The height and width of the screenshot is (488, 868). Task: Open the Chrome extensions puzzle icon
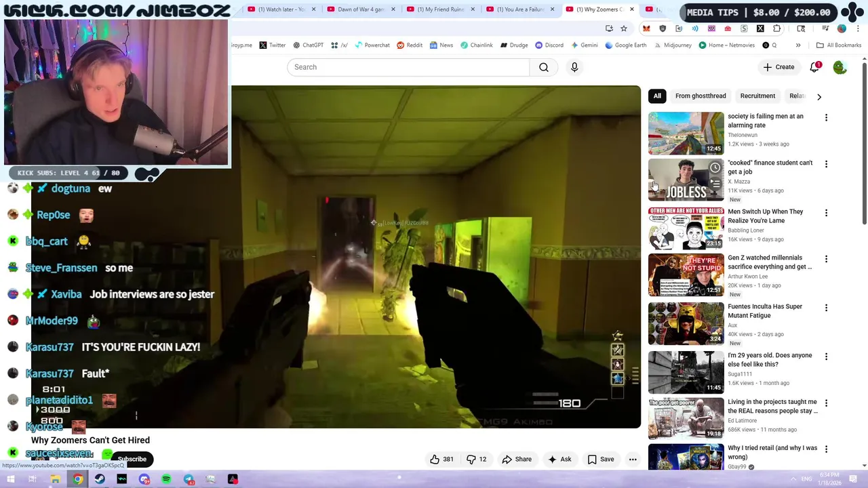click(x=777, y=28)
